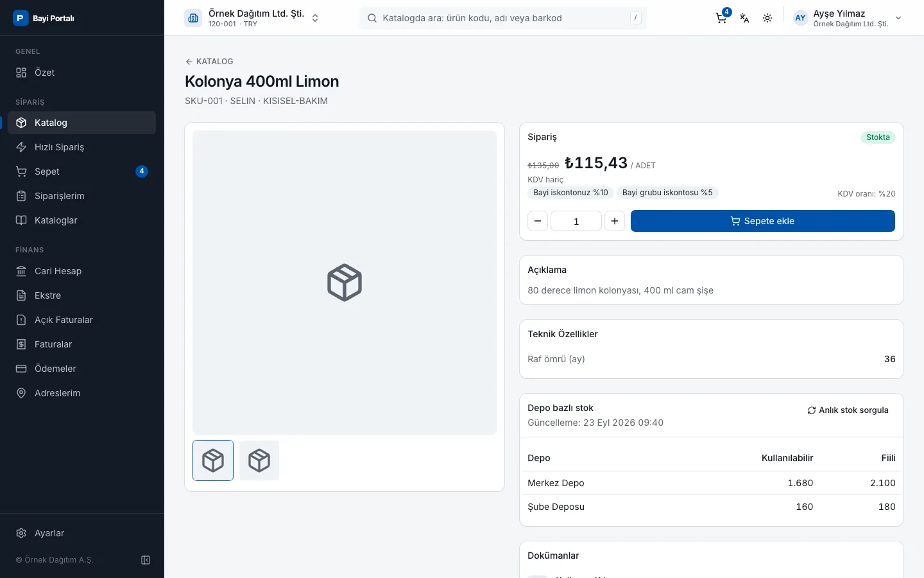Increase quantity with plus button
The height and width of the screenshot is (578, 924).
point(615,221)
